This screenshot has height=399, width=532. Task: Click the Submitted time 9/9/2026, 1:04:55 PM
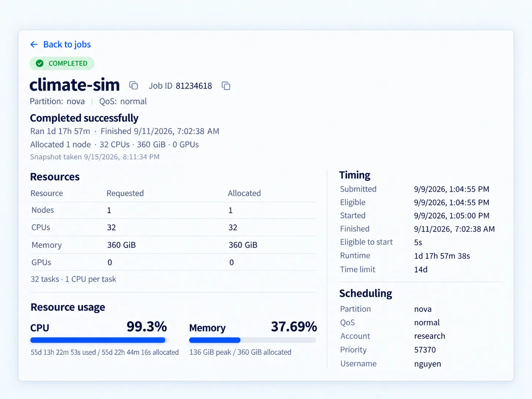[x=452, y=189]
